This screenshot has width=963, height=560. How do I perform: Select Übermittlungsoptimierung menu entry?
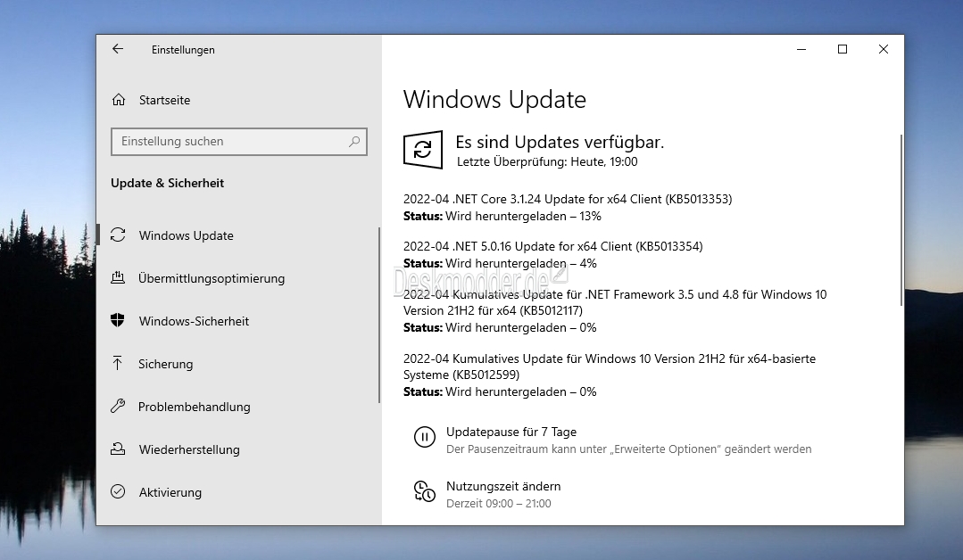212,278
